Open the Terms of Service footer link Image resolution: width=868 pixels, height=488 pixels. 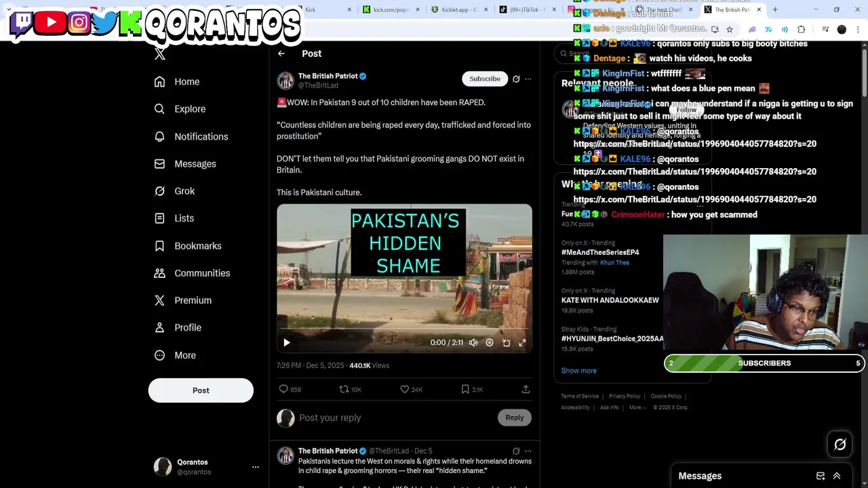580,396
